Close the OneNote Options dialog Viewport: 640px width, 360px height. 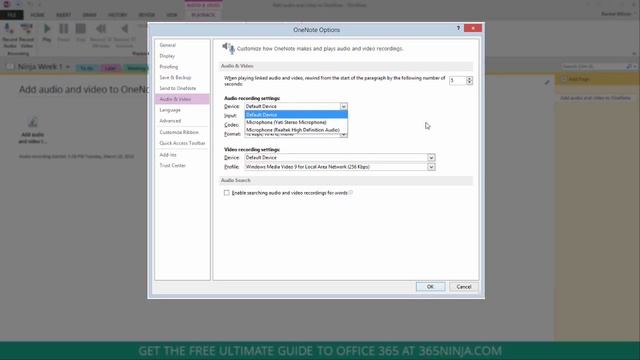(x=473, y=28)
